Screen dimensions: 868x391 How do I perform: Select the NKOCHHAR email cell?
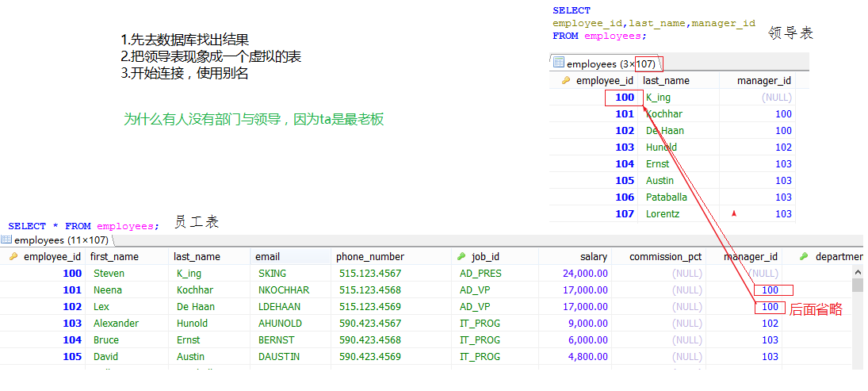pos(284,290)
